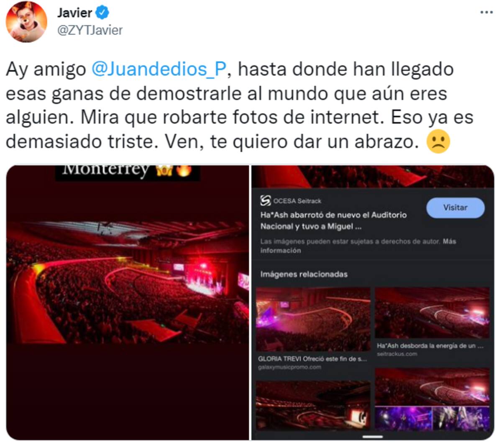Image resolution: width=502 pixels, height=448 pixels.
Task: Click the @ZYTJavier handle
Action: click(x=90, y=31)
